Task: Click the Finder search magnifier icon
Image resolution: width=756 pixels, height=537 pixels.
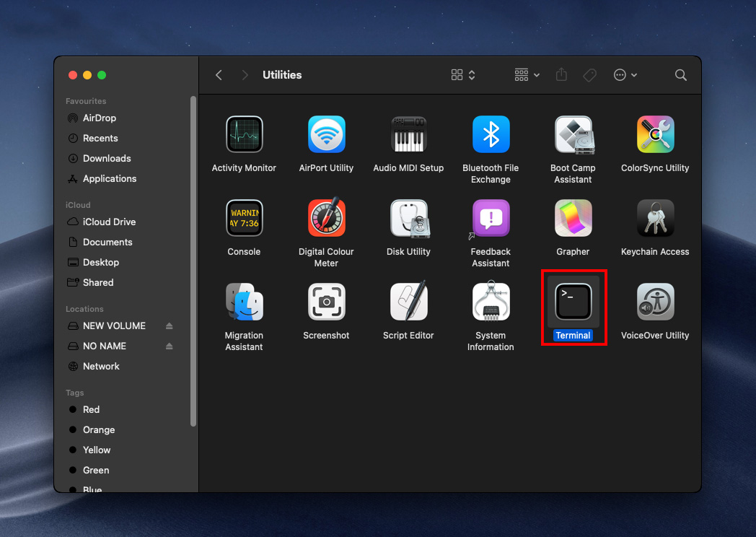Action: [681, 75]
